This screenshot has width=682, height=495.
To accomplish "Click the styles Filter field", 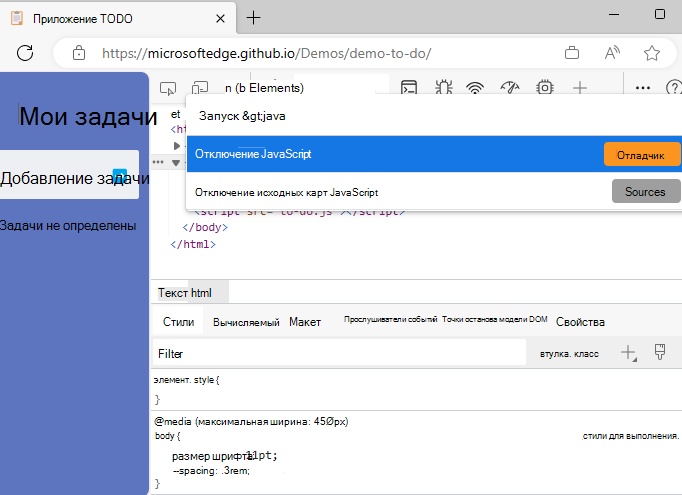I will click(339, 353).
